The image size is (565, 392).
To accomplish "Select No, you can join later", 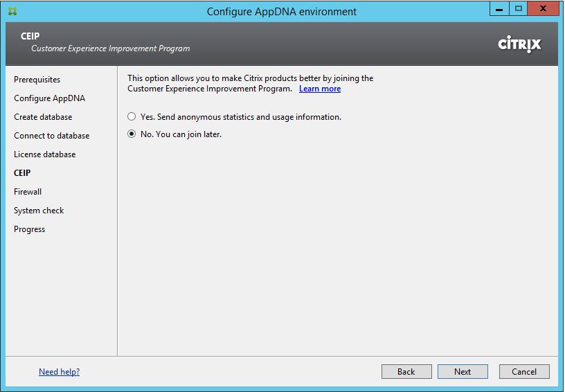I will pos(132,134).
